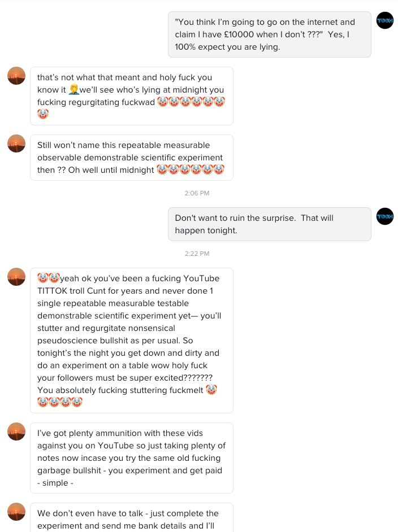Click the TCGN avatar beside the "100% expect you are lying" message
This screenshot has width=398, height=532.
pos(385,20)
